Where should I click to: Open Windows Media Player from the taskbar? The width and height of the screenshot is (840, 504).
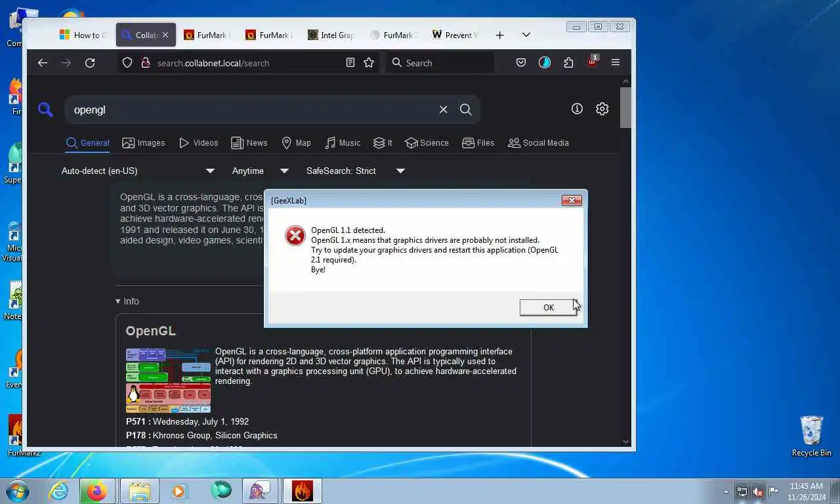tap(178, 491)
